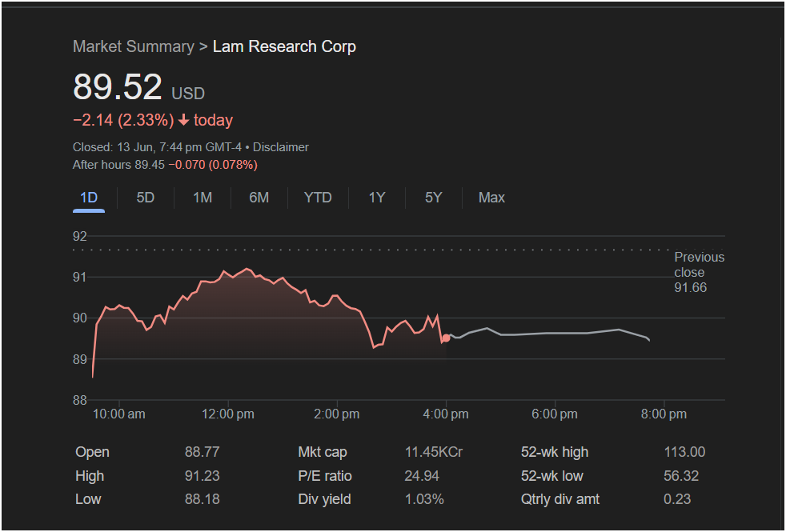Click the 8:00 pm axis label
The width and height of the screenshot is (786, 532).
pyautogui.click(x=664, y=414)
